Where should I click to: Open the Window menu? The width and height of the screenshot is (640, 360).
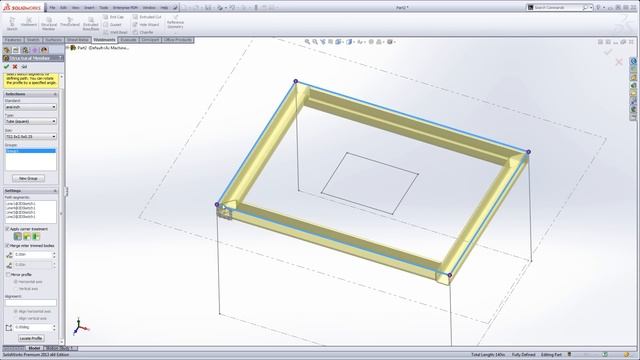point(149,7)
